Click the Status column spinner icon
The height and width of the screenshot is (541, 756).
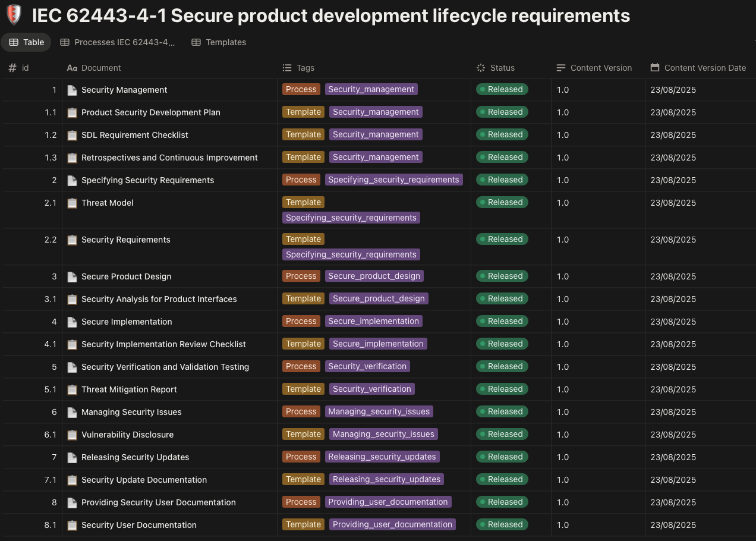481,68
